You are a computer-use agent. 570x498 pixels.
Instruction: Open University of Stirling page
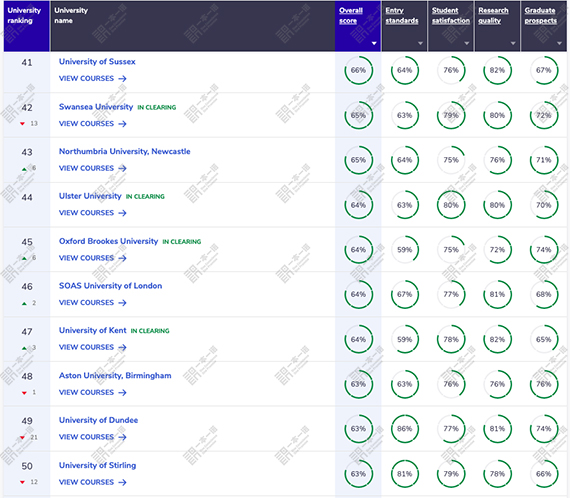tap(97, 465)
